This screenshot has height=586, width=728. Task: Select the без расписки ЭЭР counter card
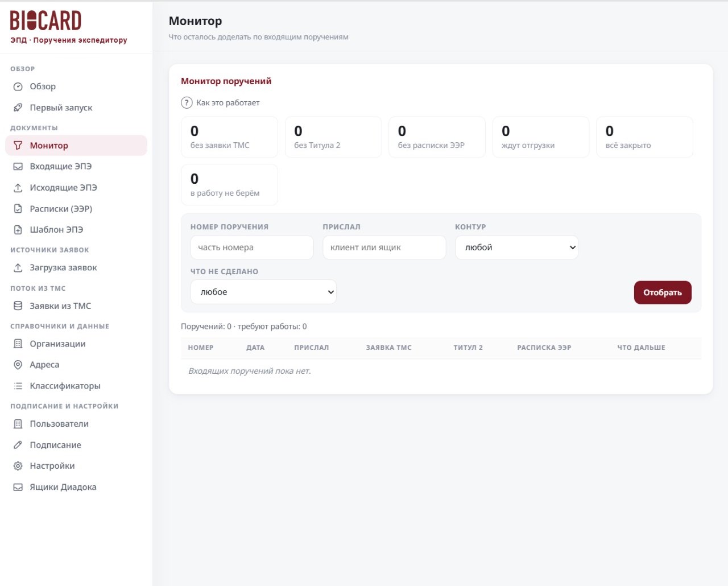point(437,137)
